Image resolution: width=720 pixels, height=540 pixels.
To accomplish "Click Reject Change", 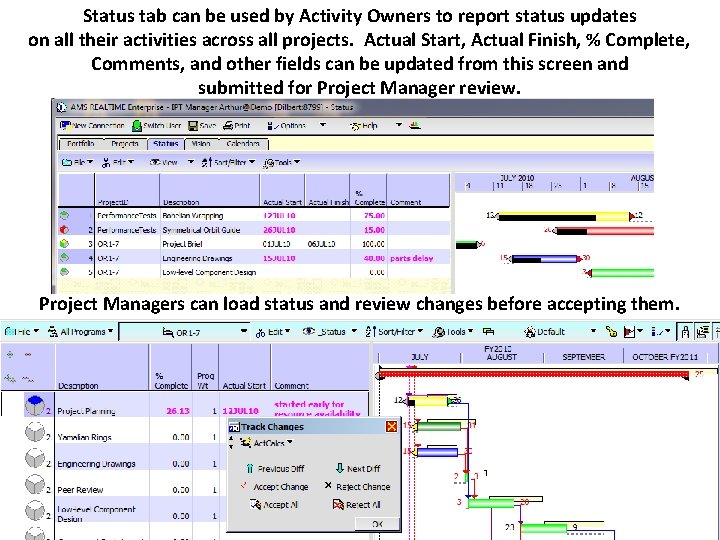I will [358, 487].
